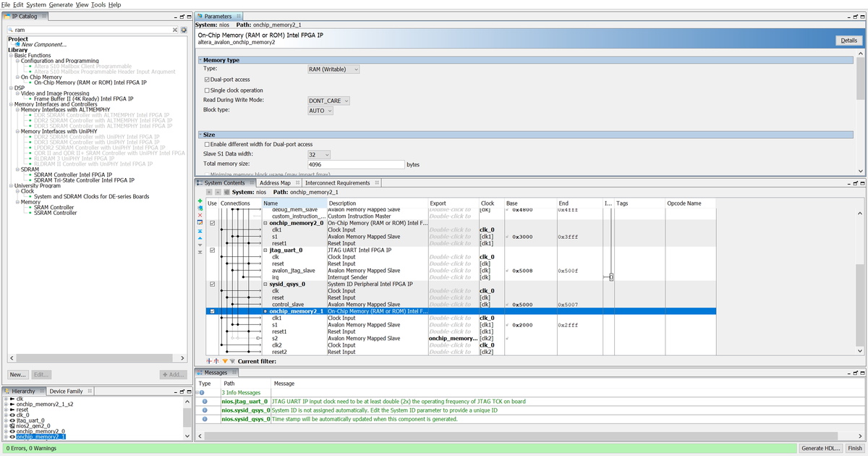The image size is (868, 456).
Task: Select SDRAM Controller Intel FPGA IP
Action: pos(73,174)
